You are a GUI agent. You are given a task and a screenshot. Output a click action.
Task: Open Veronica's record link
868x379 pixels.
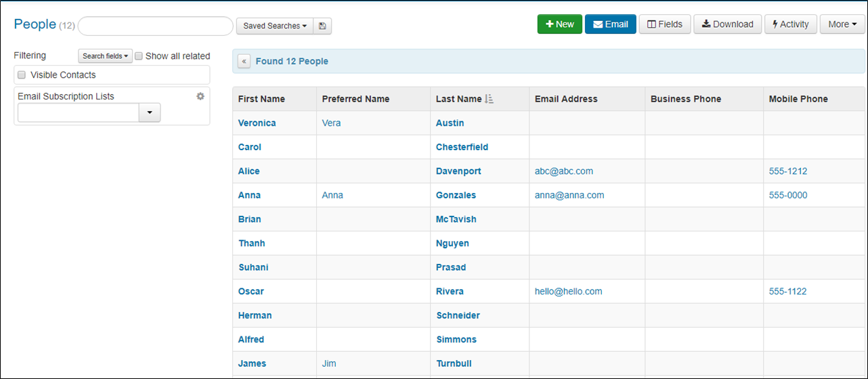[257, 123]
